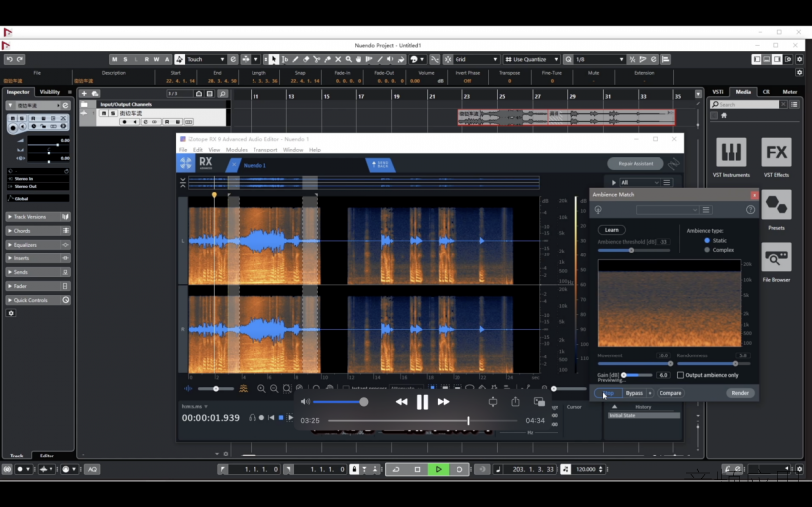812x507 pixels.
Task: Toggle global Solo S button
Action: click(125, 59)
